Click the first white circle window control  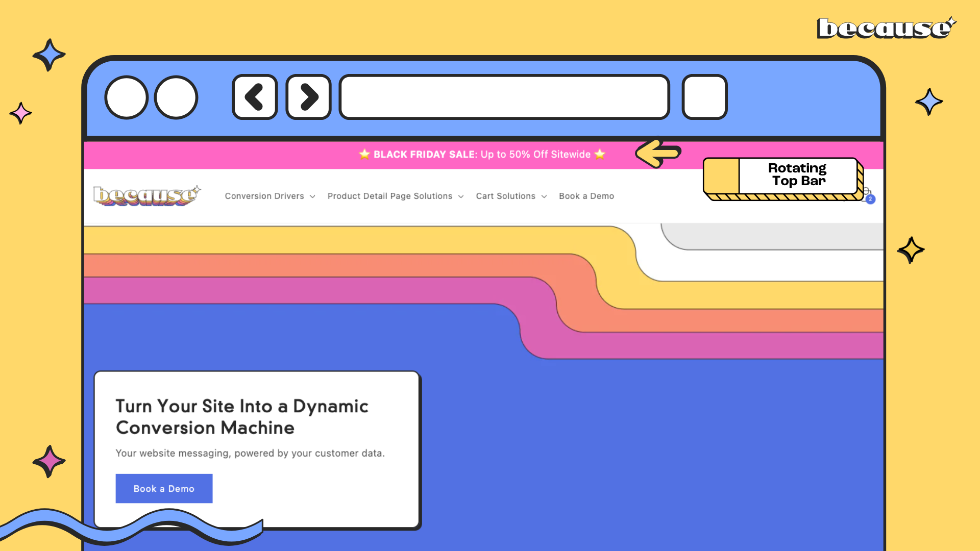[126, 97]
